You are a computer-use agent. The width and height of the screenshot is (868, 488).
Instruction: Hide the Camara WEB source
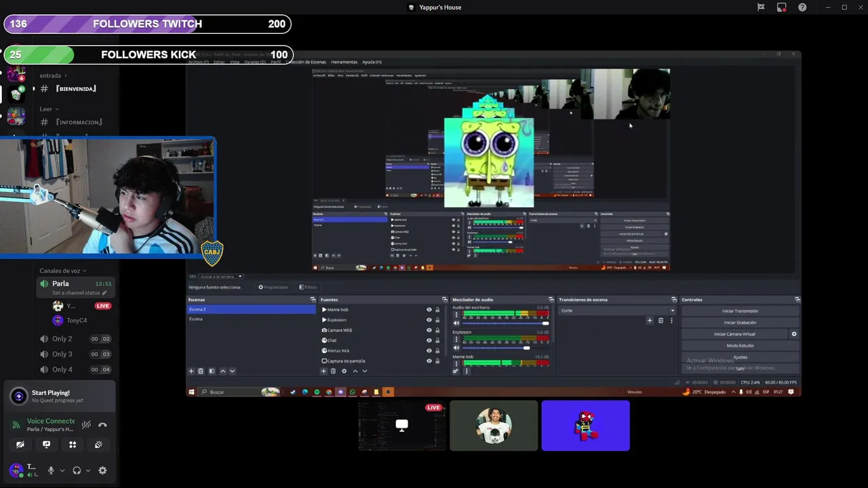pos(429,330)
